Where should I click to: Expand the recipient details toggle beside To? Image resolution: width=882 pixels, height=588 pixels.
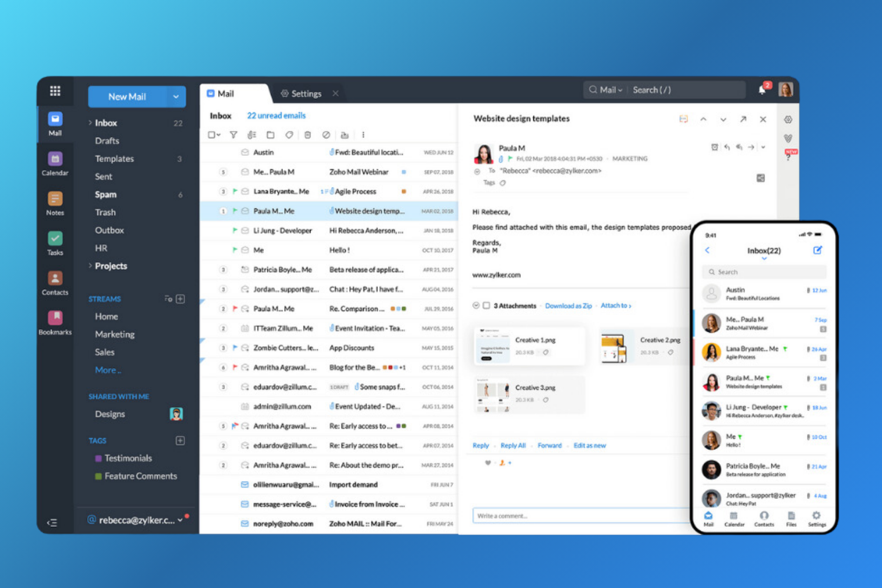click(477, 171)
